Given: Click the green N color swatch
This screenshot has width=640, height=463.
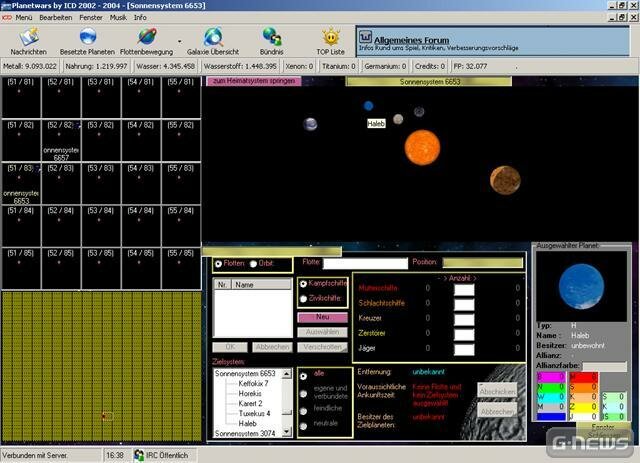Looking at the screenshot, I should [x=551, y=387].
